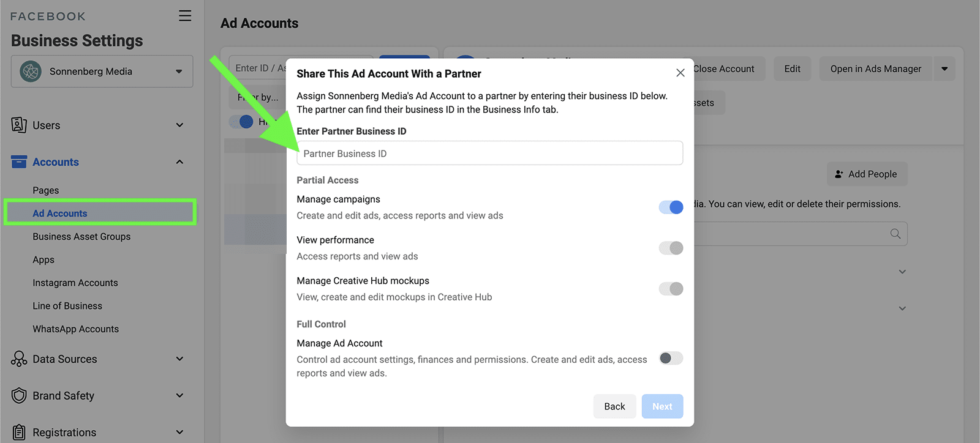Viewport: 980px width, 443px height.
Task: Click the Sonnenberg Media business logo icon
Action: pyautogui.click(x=31, y=72)
